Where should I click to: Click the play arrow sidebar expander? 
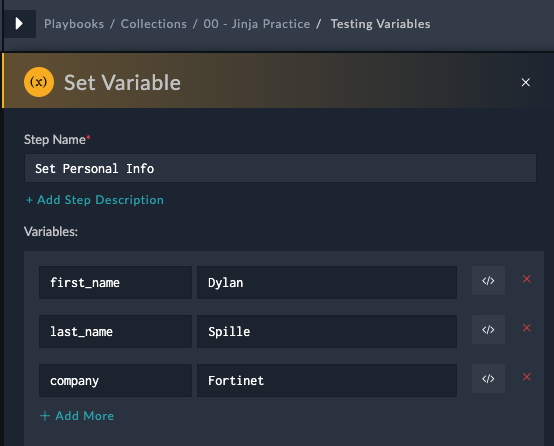click(x=19, y=24)
